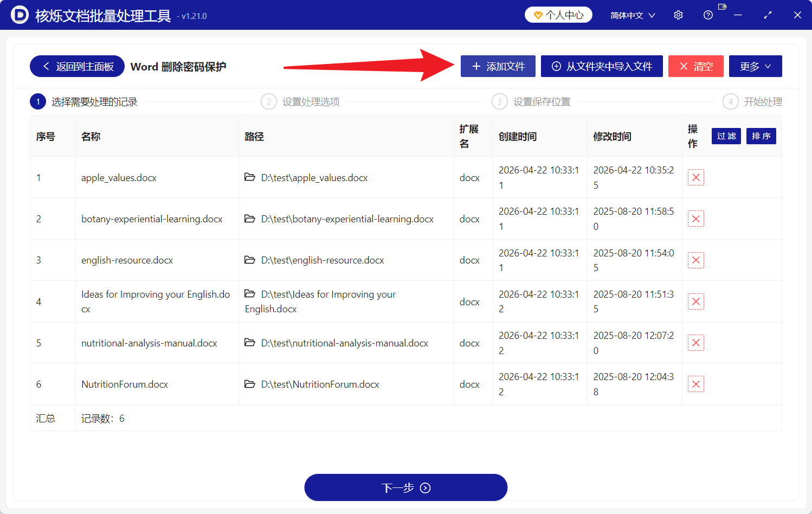Click the circled plus icon on 从文件夹中导入文件
Screen dimensions: 812x514
(x=556, y=66)
